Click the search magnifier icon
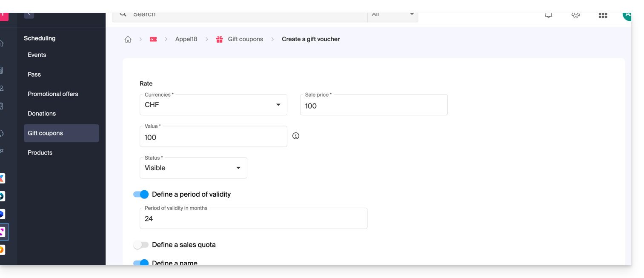The height and width of the screenshot is (278, 644). pos(123,14)
